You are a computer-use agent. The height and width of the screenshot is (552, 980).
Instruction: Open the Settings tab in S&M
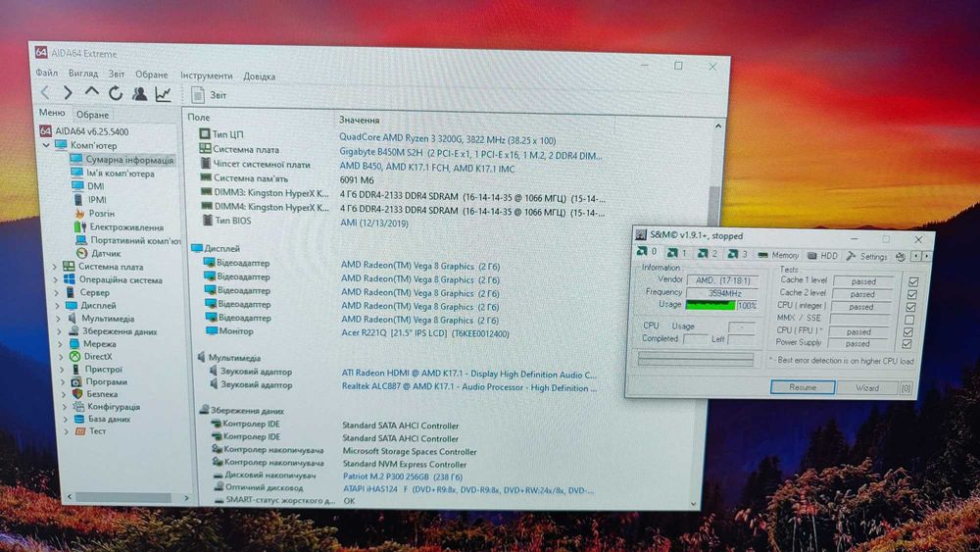[x=866, y=256]
